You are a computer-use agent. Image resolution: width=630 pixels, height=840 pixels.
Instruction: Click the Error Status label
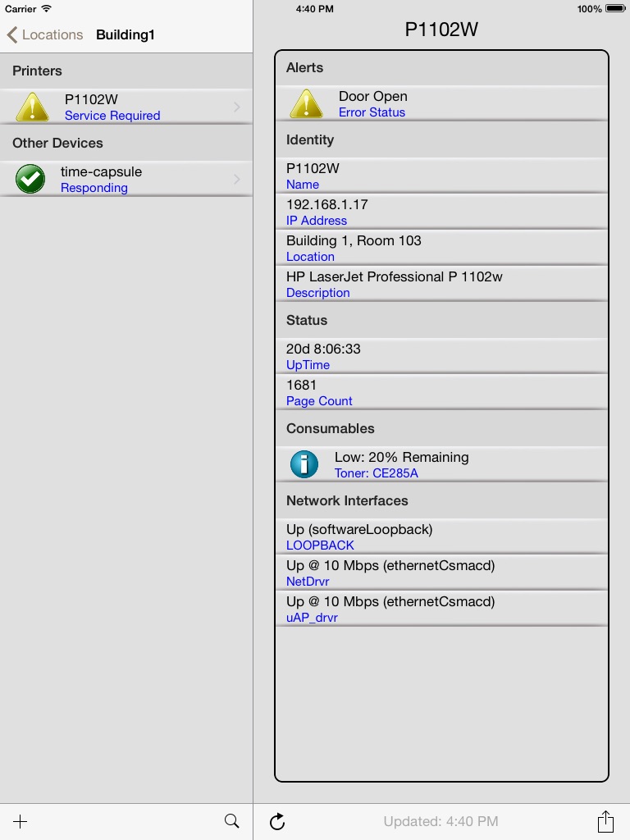(372, 112)
